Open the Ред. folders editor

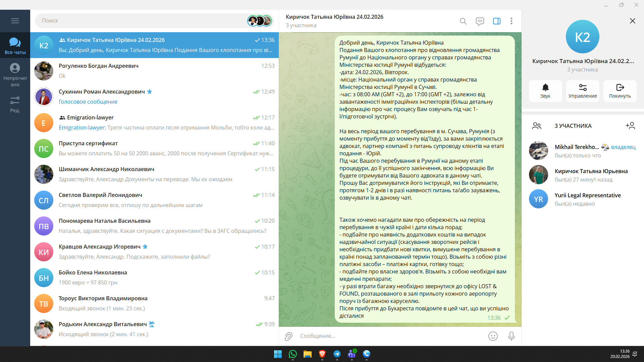[x=15, y=104]
